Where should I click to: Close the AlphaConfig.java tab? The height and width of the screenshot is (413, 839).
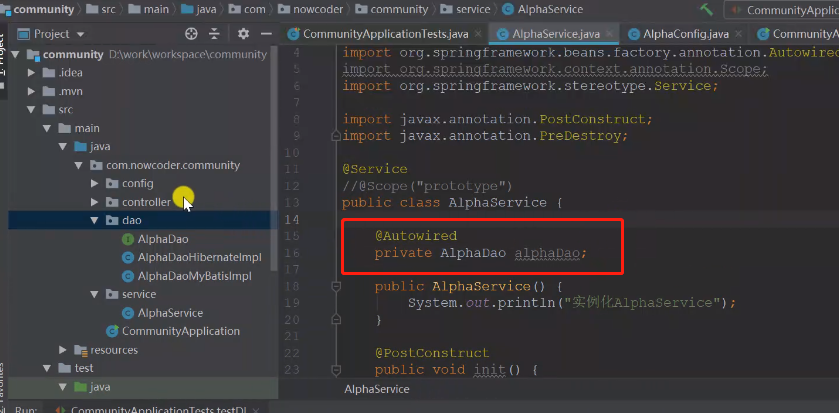click(x=738, y=34)
